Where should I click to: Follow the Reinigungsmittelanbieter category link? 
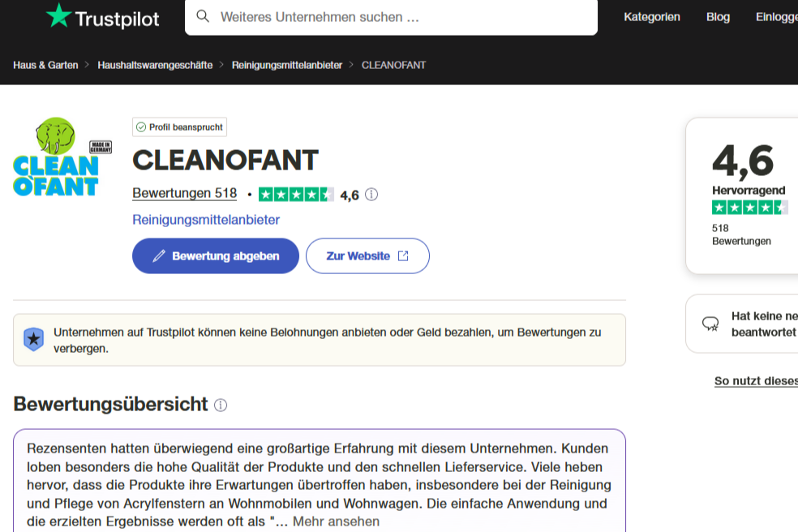pyautogui.click(x=206, y=220)
